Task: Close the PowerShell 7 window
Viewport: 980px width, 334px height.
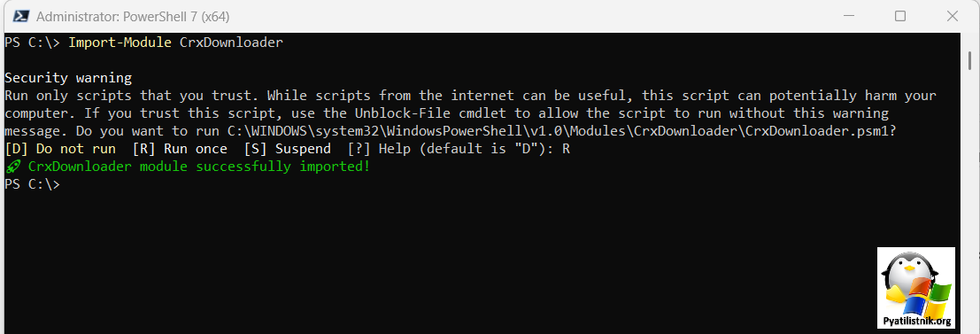Action: (952, 16)
